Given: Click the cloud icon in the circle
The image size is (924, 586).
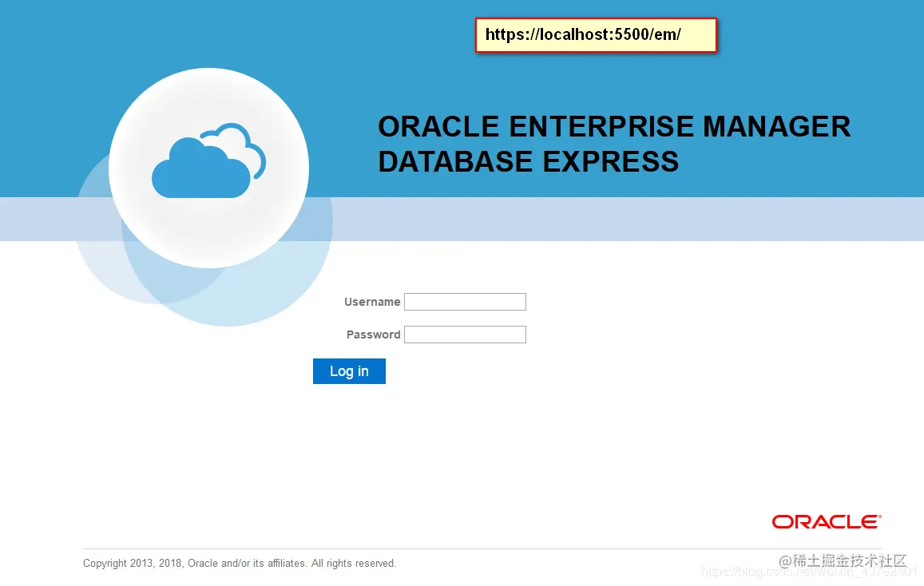Looking at the screenshot, I should coord(208,160).
